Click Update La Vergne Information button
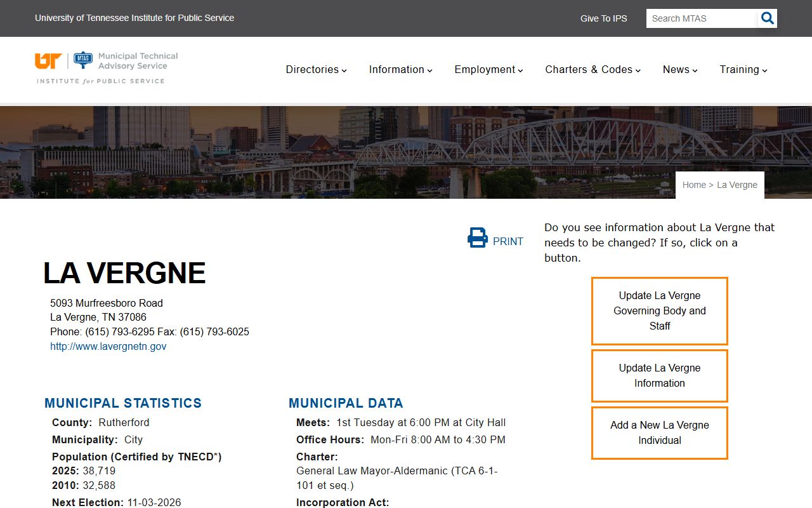The height and width of the screenshot is (508, 812). click(x=659, y=376)
